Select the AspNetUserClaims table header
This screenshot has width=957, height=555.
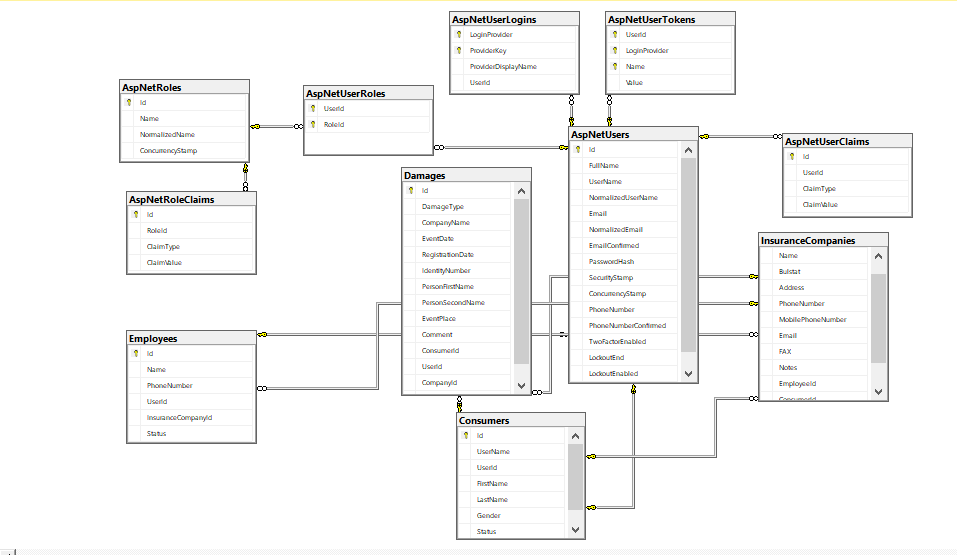847,141
